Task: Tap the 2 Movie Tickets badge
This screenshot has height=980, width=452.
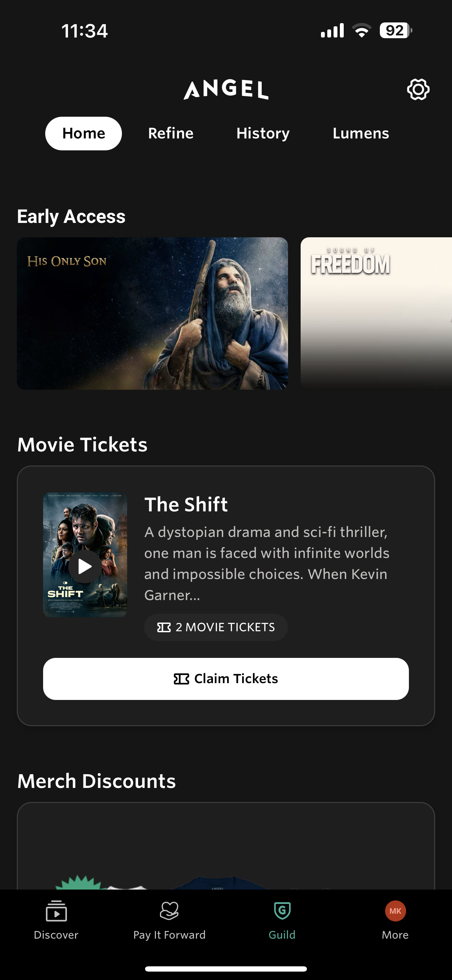Action: tap(216, 627)
